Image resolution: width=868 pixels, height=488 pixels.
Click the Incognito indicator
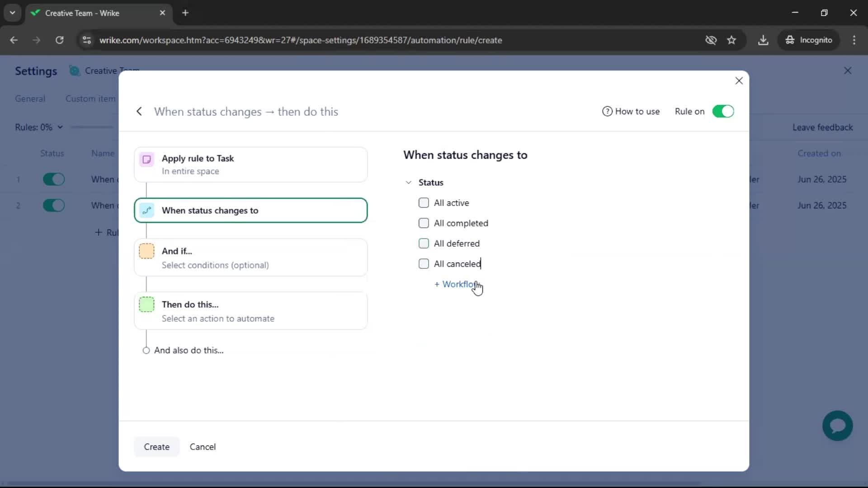click(809, 40)
